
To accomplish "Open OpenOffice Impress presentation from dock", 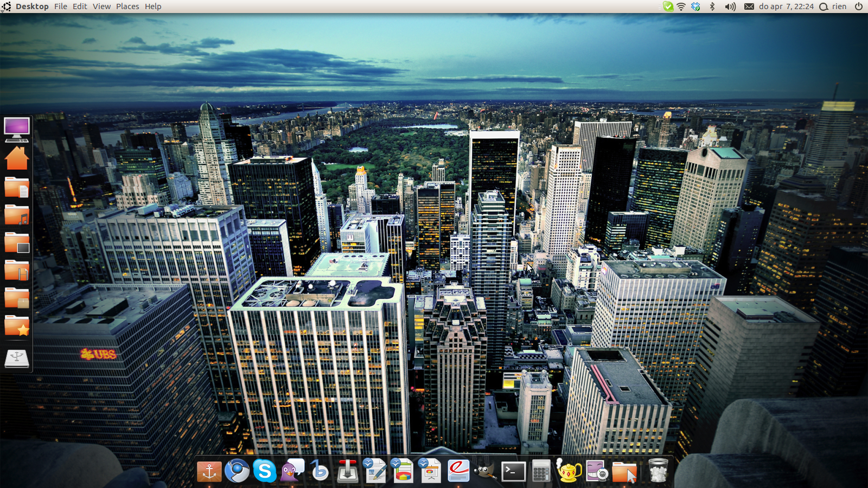I will 430,470.
